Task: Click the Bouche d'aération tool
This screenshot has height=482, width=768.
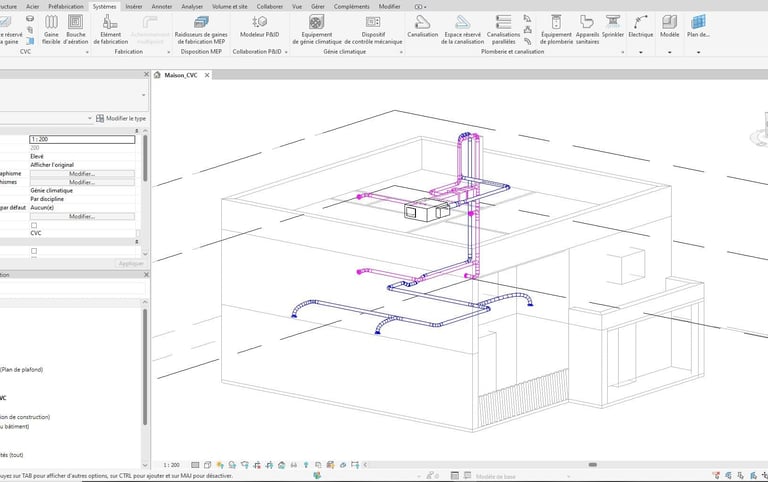Action: (76, 27)
